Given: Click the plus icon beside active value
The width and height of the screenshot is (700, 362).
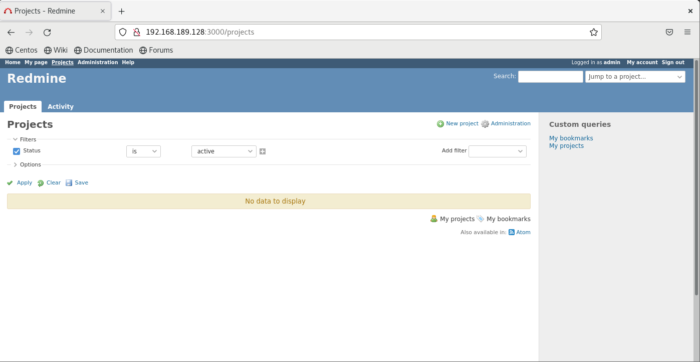Looking at the screenshot, I should click(262, 151).
